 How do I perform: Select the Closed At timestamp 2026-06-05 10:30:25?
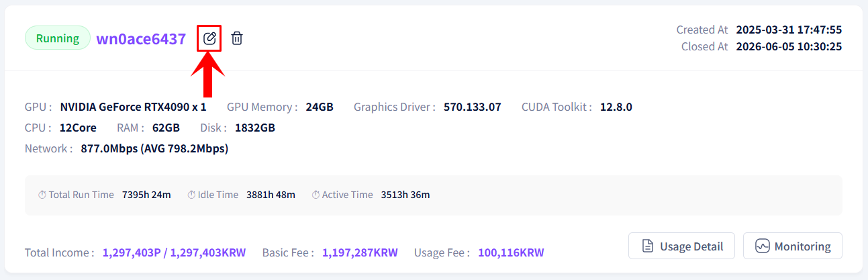coord(789,46)
